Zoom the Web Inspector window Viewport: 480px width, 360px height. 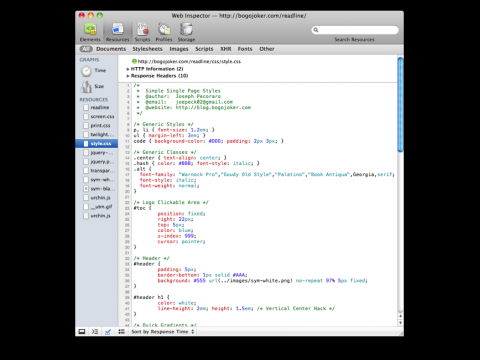click(100, 15)
